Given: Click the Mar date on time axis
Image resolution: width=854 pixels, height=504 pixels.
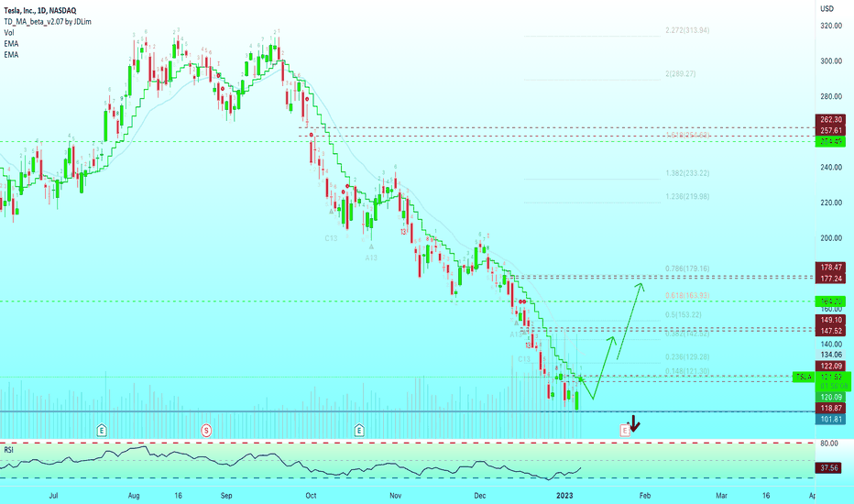Looking at the screenshot, I should coord(722,496).
